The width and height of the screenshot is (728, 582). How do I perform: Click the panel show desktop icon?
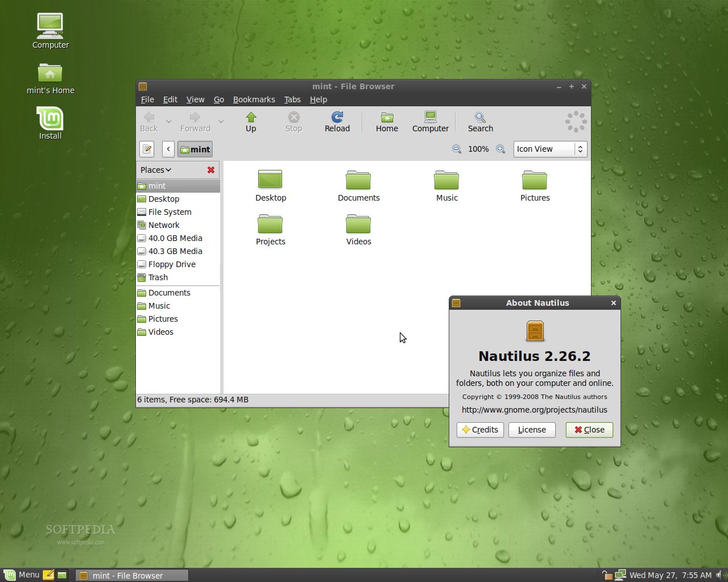point(62,575)
